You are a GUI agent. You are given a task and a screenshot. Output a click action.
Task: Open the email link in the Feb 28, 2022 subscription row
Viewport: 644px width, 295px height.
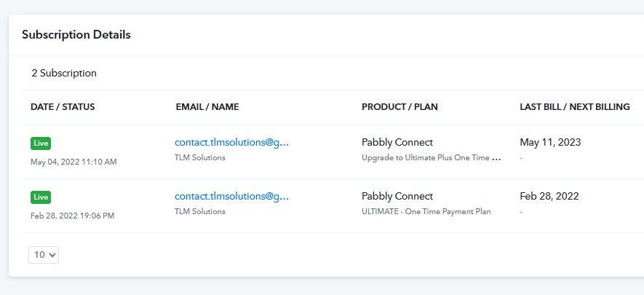[x=231, y=197]
